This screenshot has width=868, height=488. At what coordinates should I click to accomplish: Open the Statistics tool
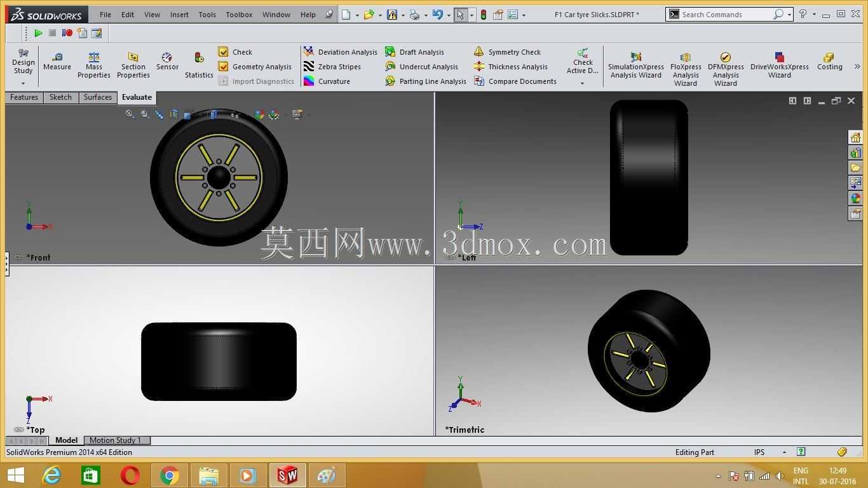point(199,65)
